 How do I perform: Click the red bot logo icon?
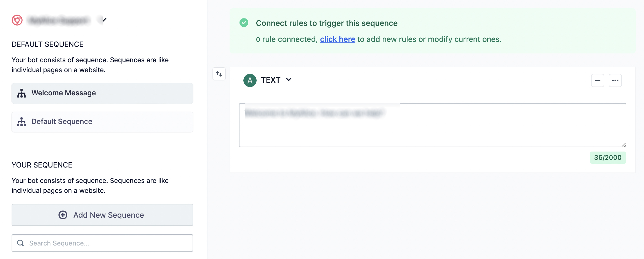point(17,20)
